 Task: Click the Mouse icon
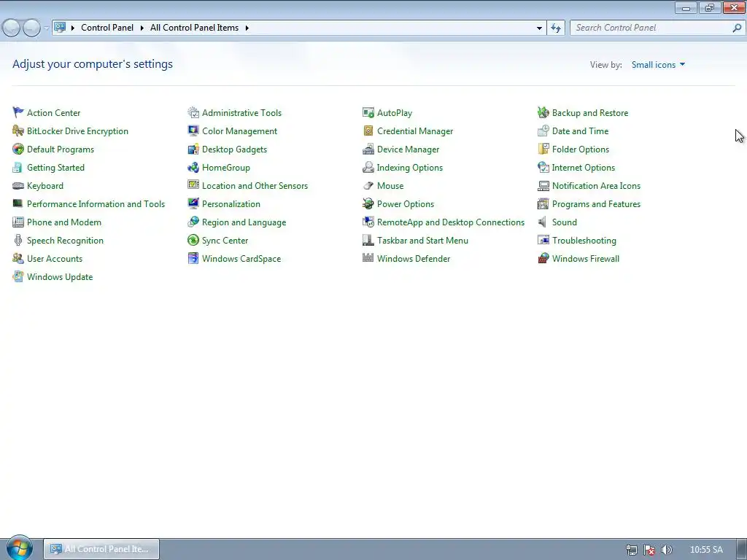coord(368,186)
